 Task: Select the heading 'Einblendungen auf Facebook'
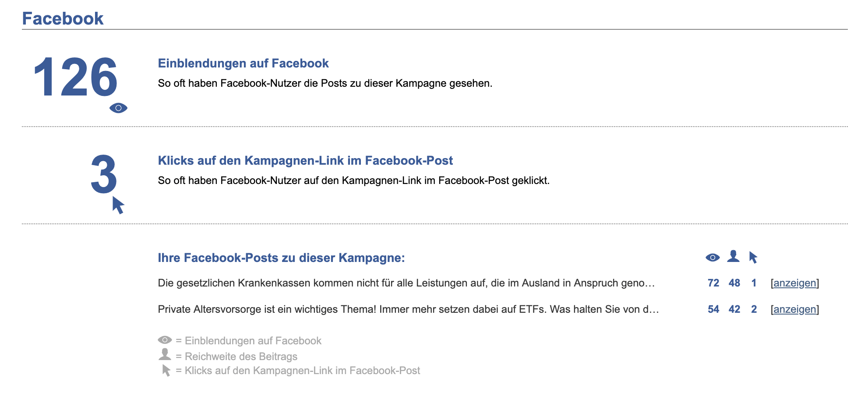[243, 63]
